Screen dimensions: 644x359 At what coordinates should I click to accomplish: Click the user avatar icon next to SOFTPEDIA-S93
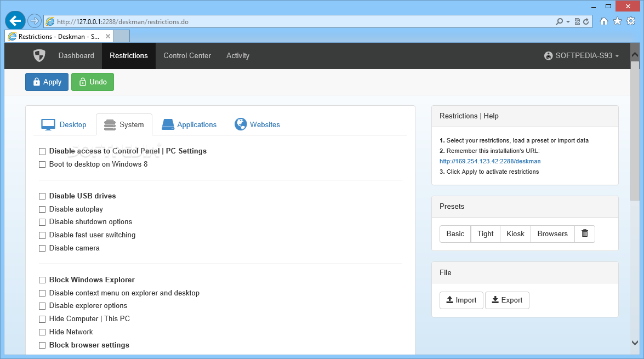pyautogui.click(x=548, y=56)
